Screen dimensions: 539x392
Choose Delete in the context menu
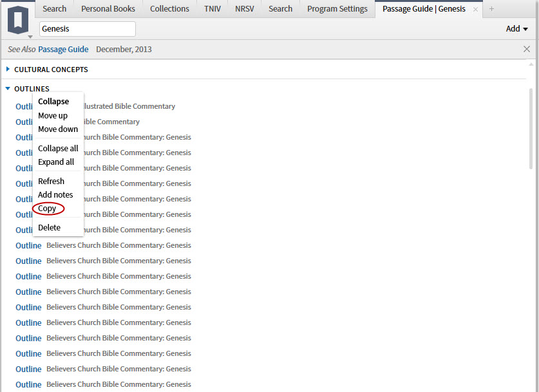coord(49,227)
